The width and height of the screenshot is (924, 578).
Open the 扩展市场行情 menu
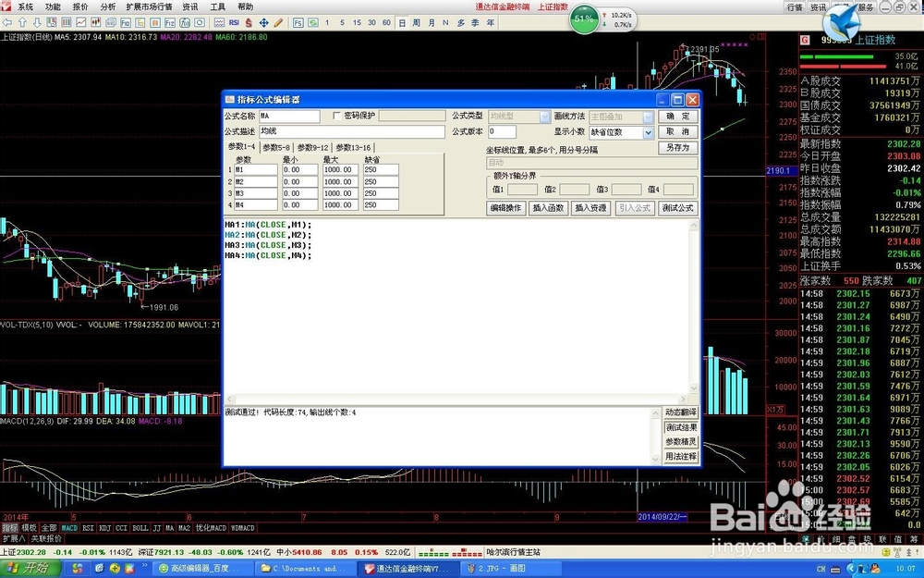pos(149,7)
